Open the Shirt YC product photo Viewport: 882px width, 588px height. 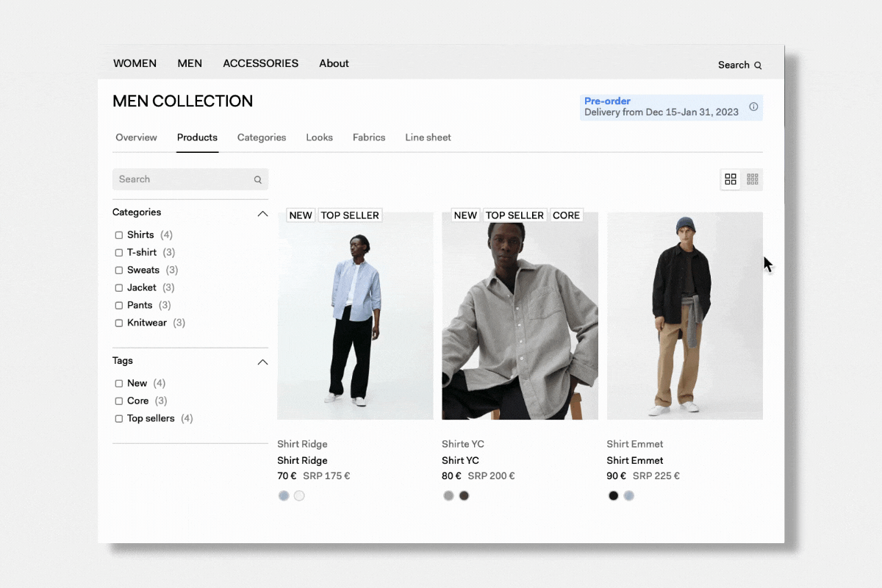click(520, 316)
